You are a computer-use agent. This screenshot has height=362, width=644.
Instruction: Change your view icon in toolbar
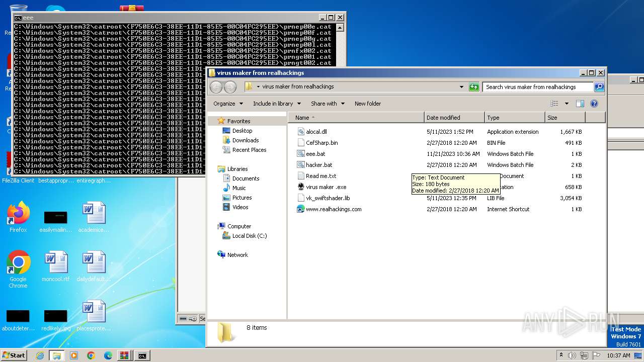tap(554, 104)
